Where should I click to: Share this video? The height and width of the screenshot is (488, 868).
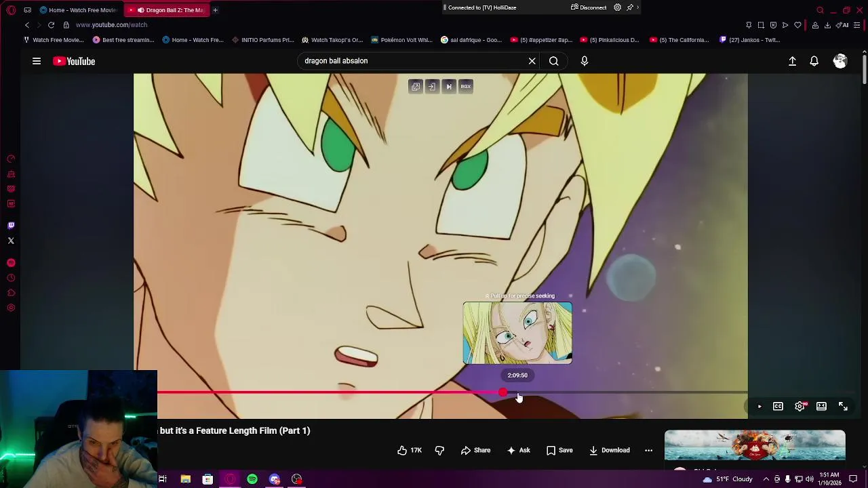tap(475, 450)
